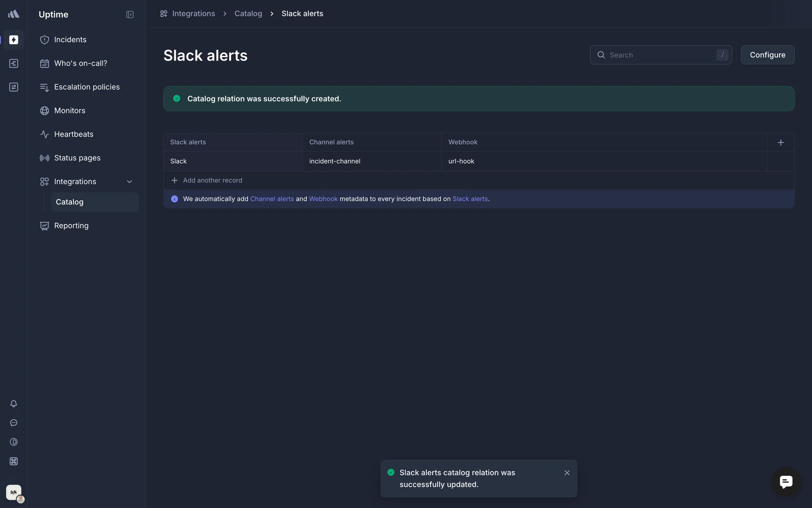Click the feedback speech bubble icon
The width and height of the screenshot is (812, 508).
click(14, 422)
